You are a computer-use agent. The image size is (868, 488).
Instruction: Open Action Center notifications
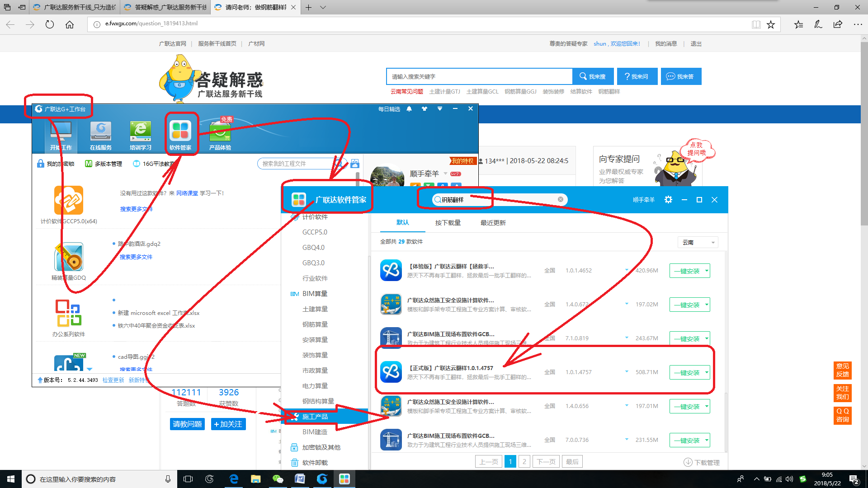[x=854, y=479]
